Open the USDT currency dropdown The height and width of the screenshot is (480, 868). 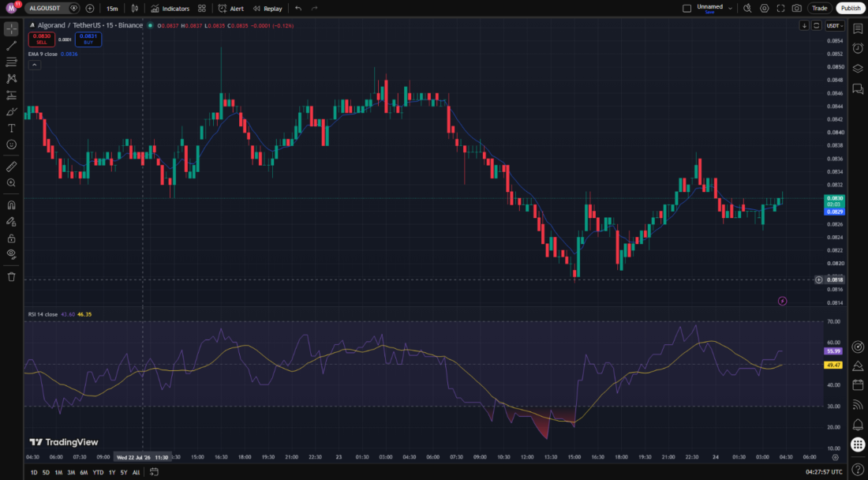835,25
